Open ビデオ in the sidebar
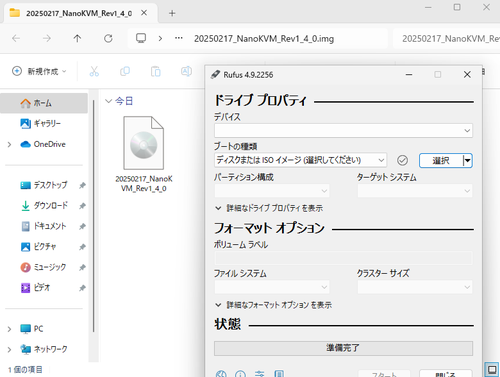500x377 pixels. point(44,288)
